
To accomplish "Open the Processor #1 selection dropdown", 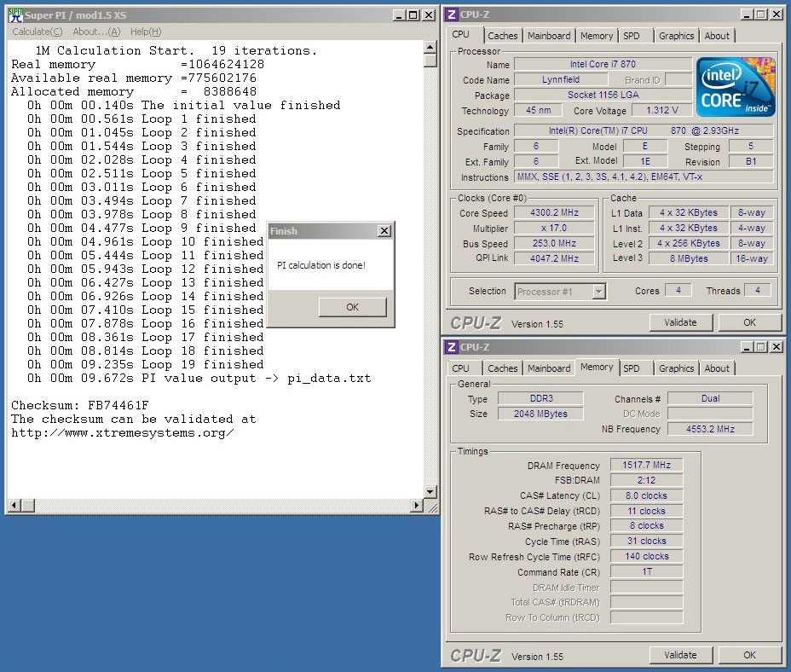I will coord(598,292).
